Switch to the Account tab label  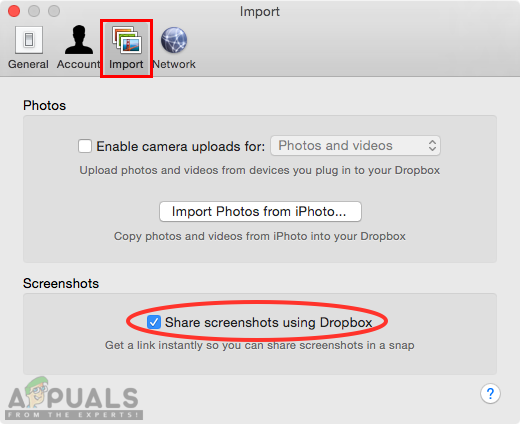78,64
